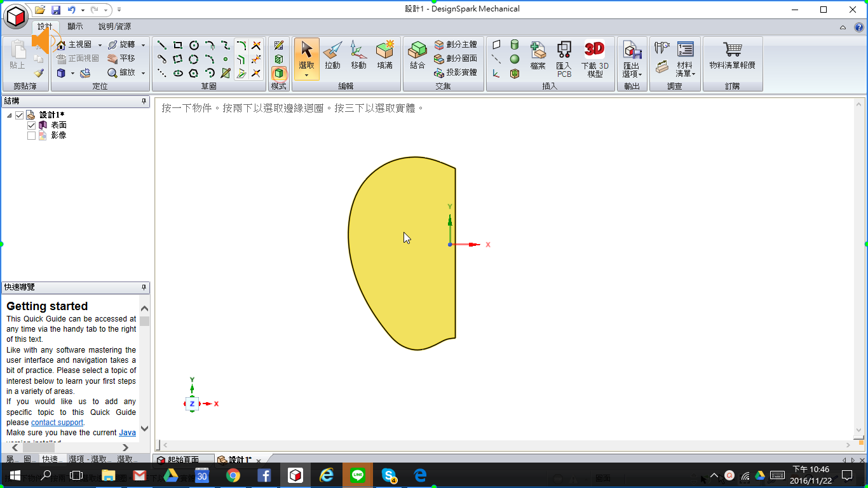Expand the 選取 tool dropdown
The width and height of the screenshot is (868, 488).
coord(307,75)
